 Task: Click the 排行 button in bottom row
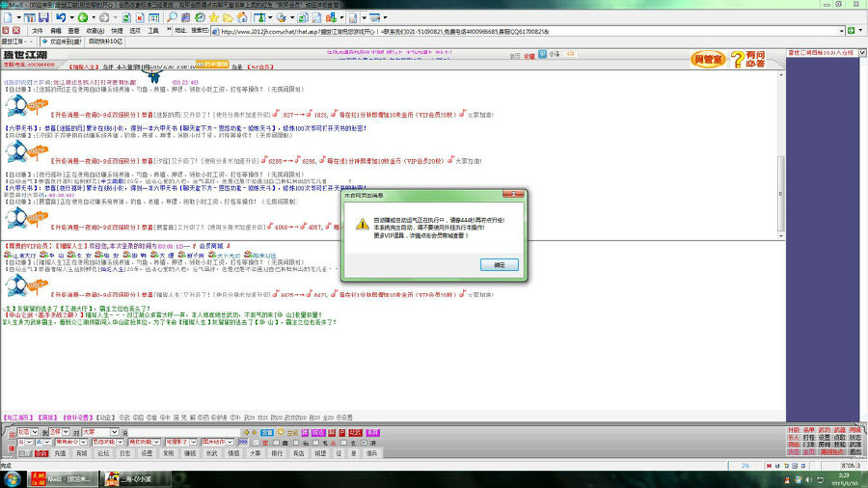point(277,453)
